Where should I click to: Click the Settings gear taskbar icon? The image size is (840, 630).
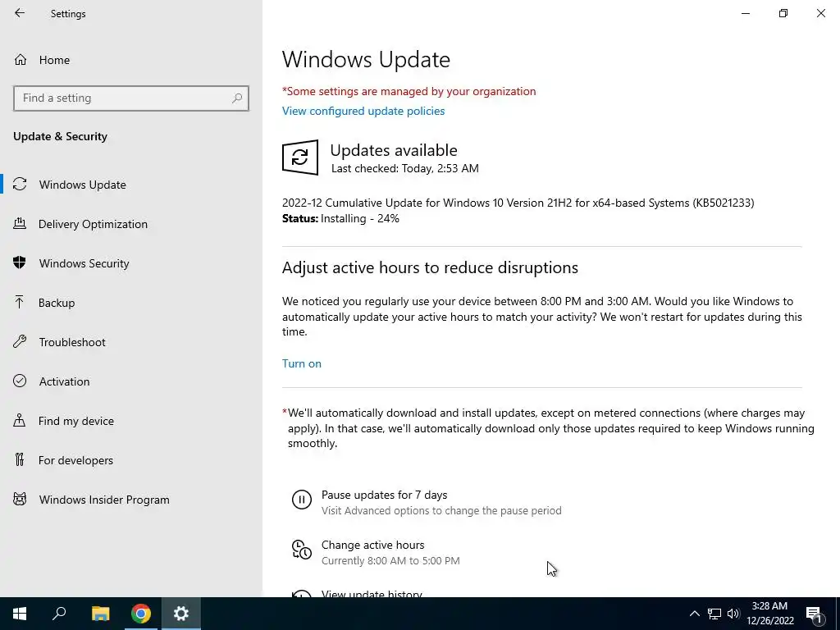click(x=181, y=614)
